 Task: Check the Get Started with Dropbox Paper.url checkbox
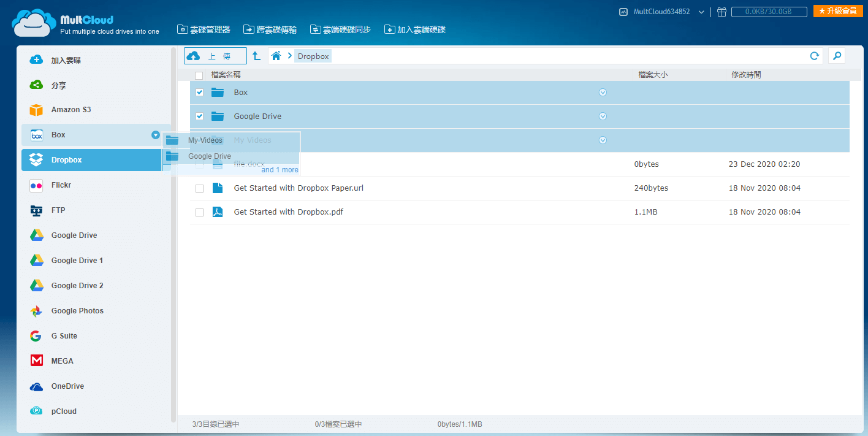199,188
